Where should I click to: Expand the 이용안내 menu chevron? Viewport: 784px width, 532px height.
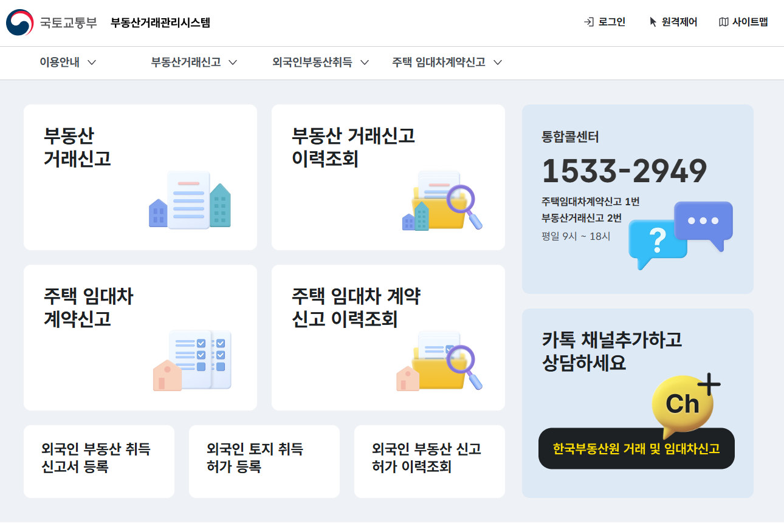(x=92, y=63)
